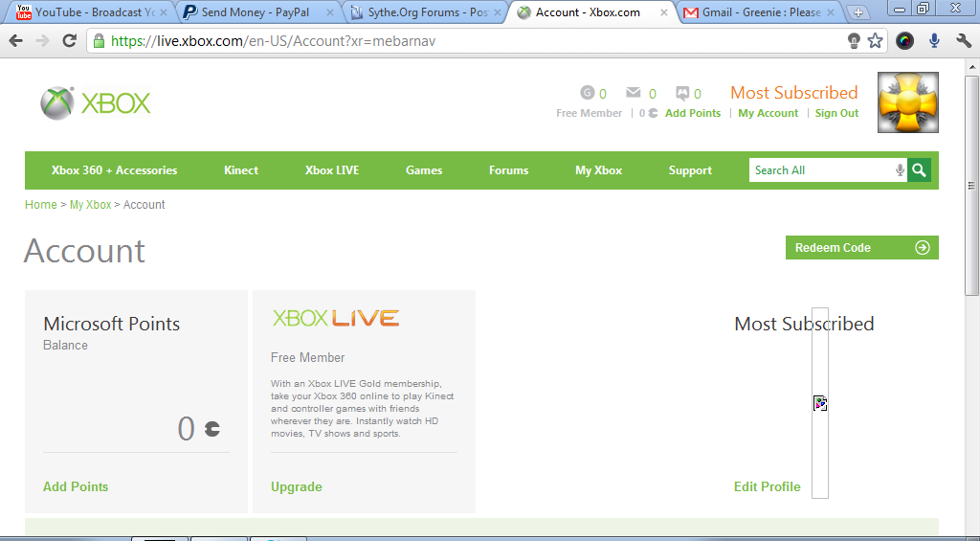Click the XBOX LIVE logo in membership card
980x541 pixels.
(x=336, y=318)
